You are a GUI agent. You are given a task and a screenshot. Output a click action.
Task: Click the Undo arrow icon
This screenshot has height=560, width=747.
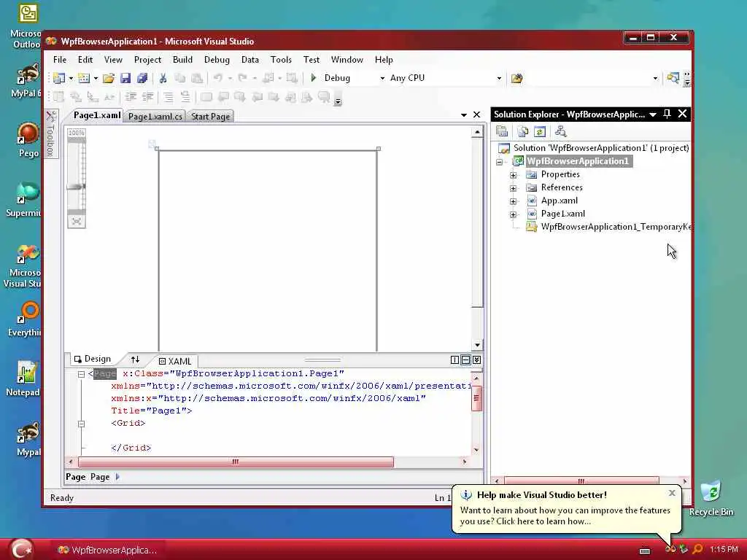coord(217,77)
